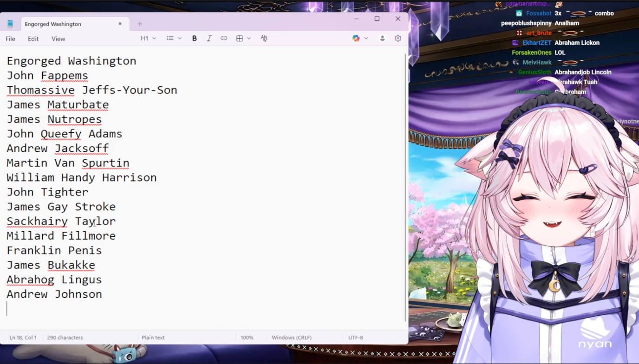Click GeniusSloth username in stream chat
The width and height of the screenshot is (639, 364).
click(535, 72)
